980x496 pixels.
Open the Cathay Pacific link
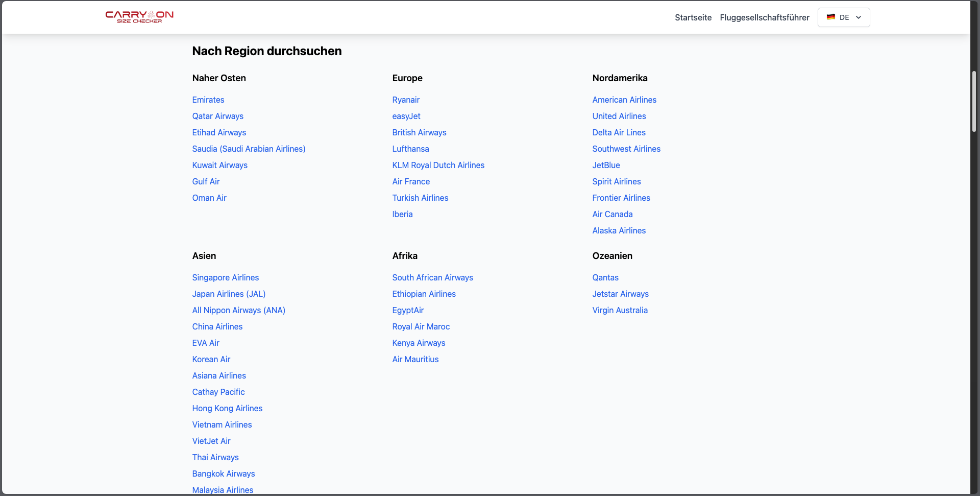pos(218,392)
